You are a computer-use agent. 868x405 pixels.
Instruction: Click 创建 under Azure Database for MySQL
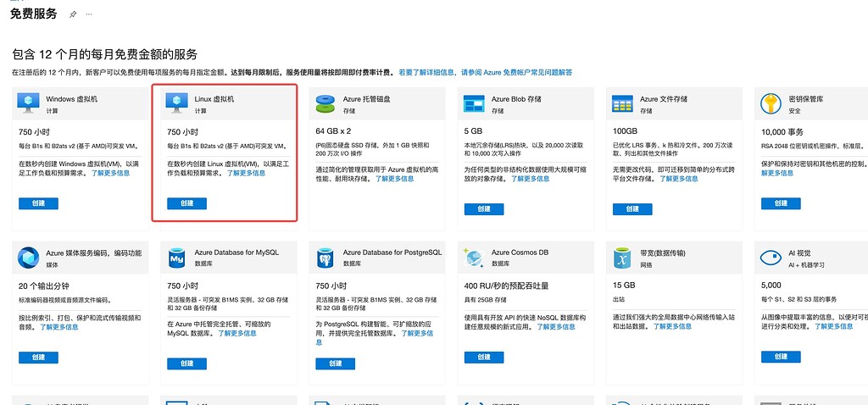(187, 363)
